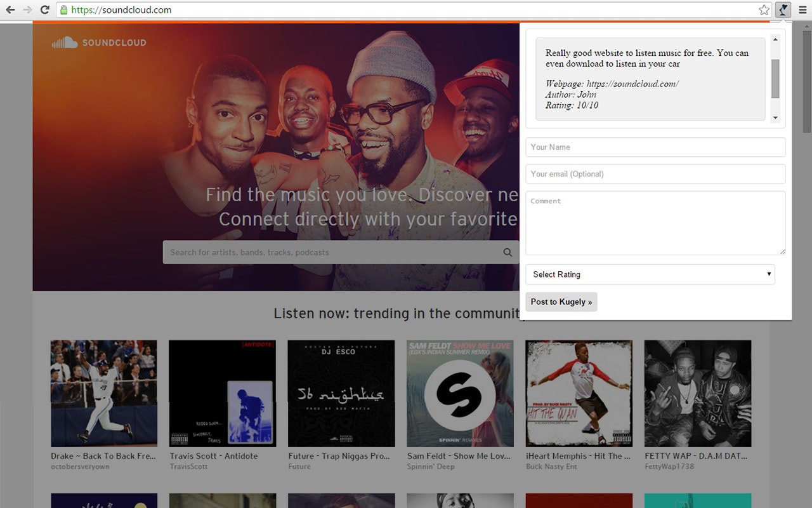Viewport: 812px width, 508px height.
Task: Click 'Sam Feldt - Show Me Love' title
Action: coord(458,456)
